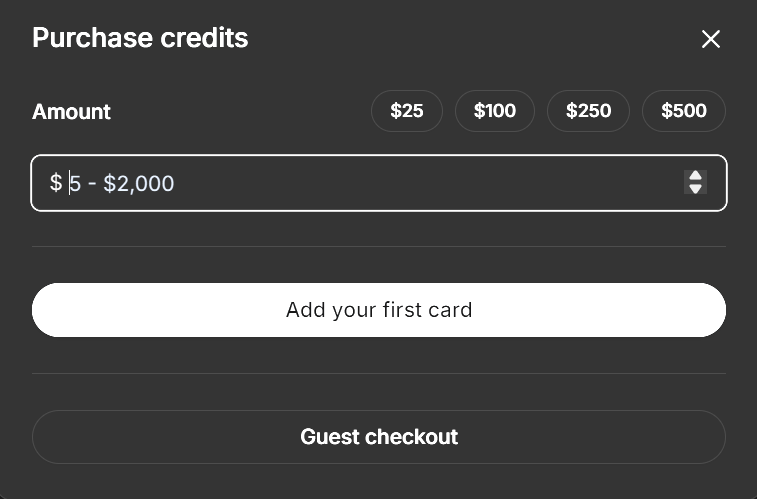Close the Purchase credits dialog
Screen dimensions: 757x499
(711, 39)
